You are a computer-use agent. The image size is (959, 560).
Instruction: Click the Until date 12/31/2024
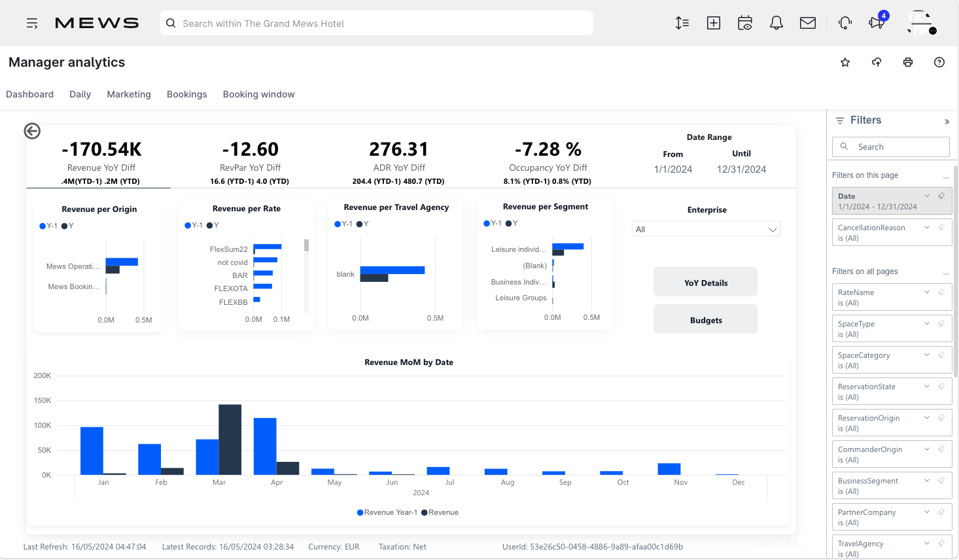[741, 169]
